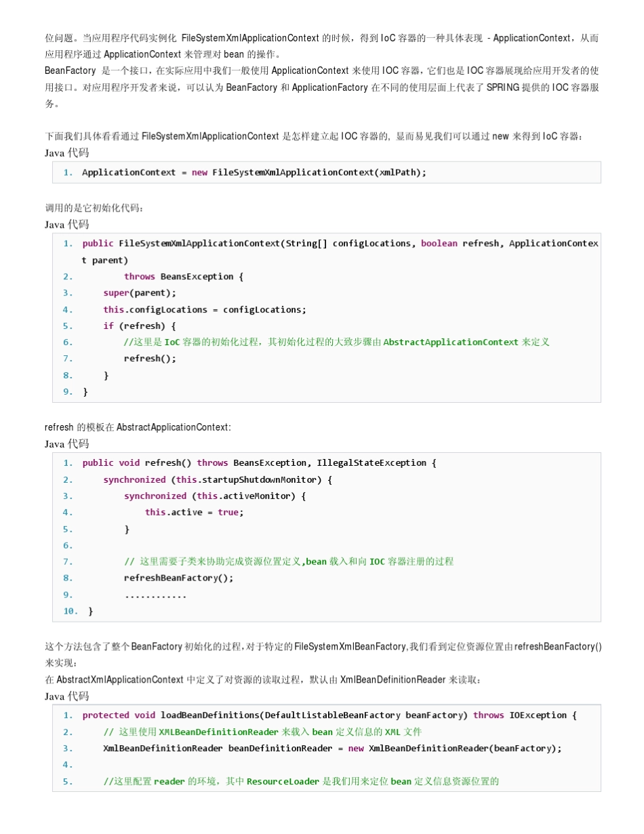644x834 pixels.
Task: Select the line 'ApplicationContext = new FileSystemXmlApplicationContext(xmlPath);'
Action: coord(254,172)
